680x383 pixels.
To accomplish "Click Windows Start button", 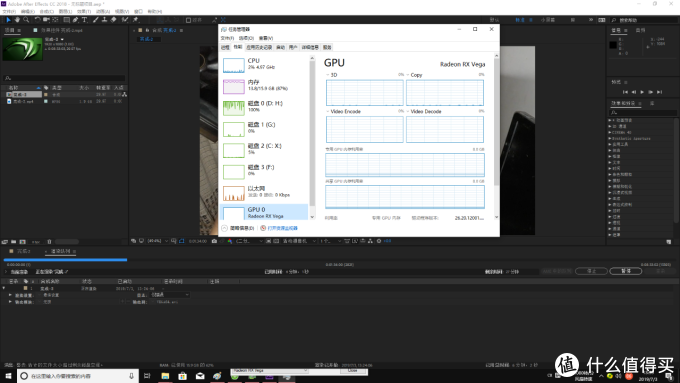I will pos(8,376).
